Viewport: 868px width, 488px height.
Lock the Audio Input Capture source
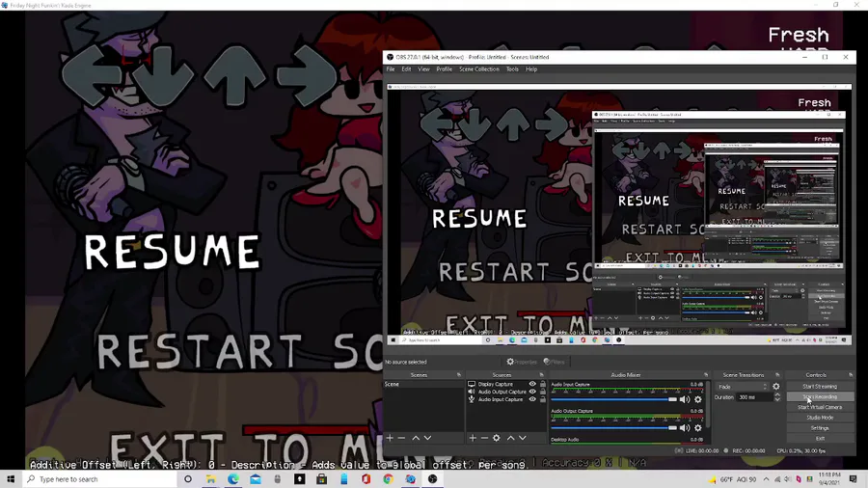(543, 399)
